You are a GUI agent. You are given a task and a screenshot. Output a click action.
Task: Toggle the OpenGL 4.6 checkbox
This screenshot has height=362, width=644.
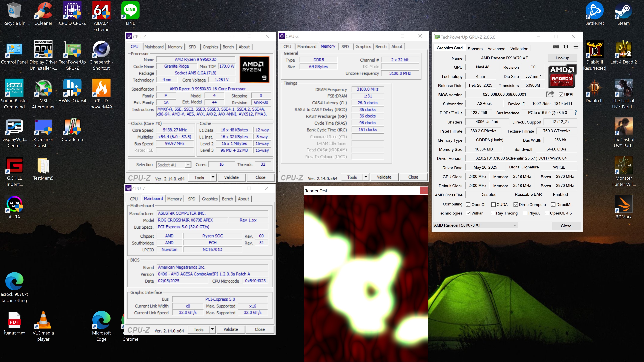click(x=547, y=213)
